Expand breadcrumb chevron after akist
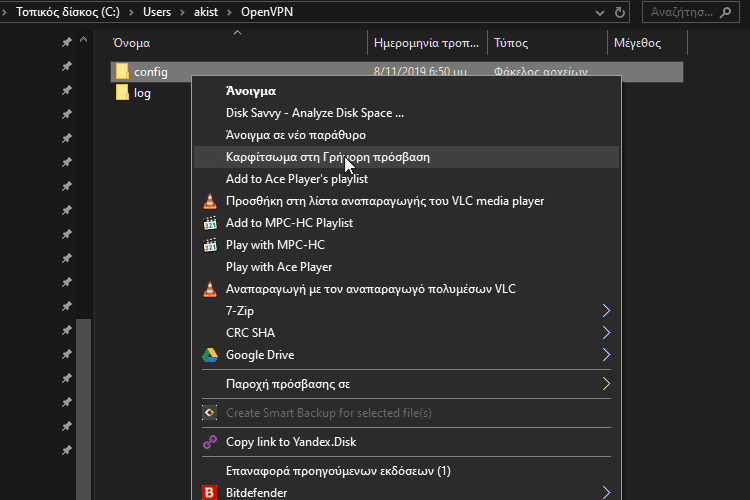 point(229,12)
